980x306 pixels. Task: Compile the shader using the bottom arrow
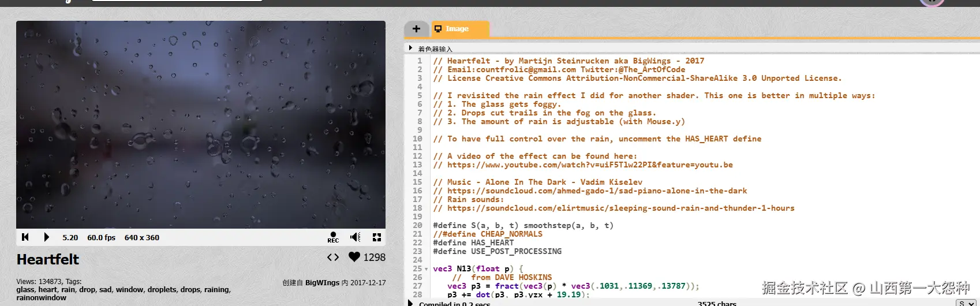(x=410, y=303)
